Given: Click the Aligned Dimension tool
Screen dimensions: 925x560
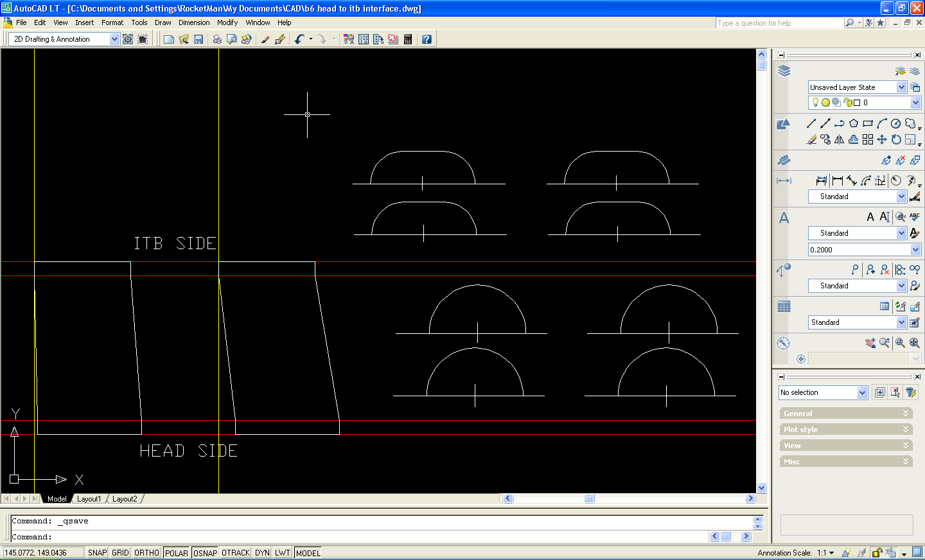Looking at the screenshot, I should click(x=852, y=180).
